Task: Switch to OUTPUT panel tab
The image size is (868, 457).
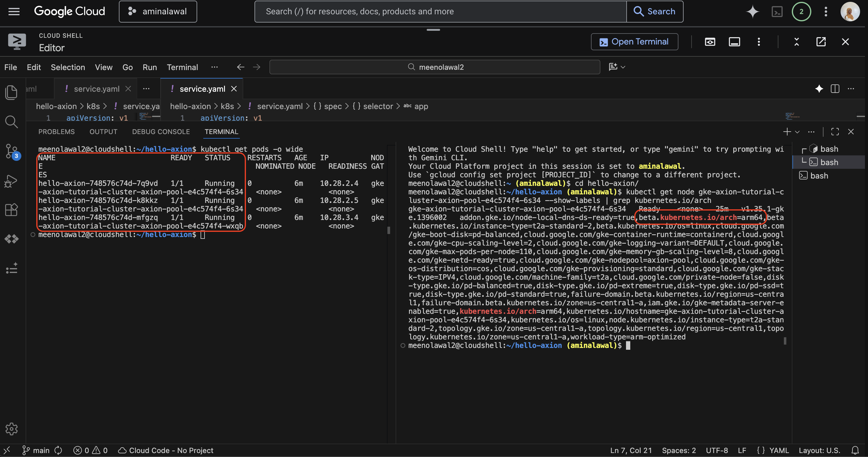Action: (x=103, y=132)
